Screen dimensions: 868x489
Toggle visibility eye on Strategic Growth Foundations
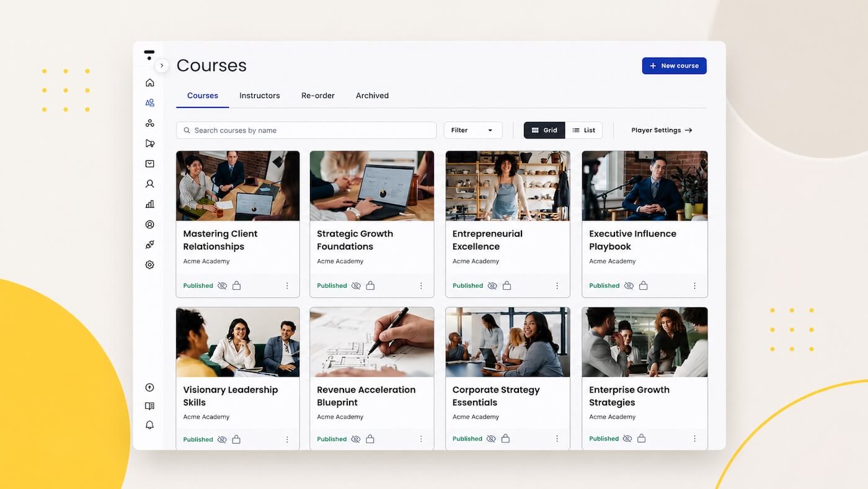[356, 286]
